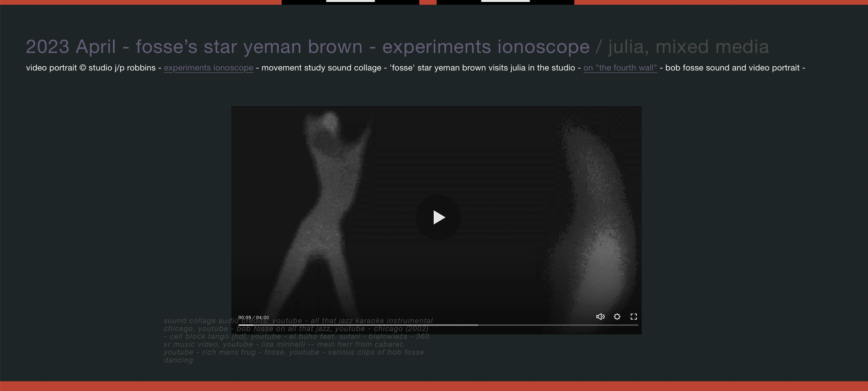Image resolution: width=868 pixels, height=391 pixels.
Task: Enter fullscreen mode on the video player
Action: [x=634, y=316]
